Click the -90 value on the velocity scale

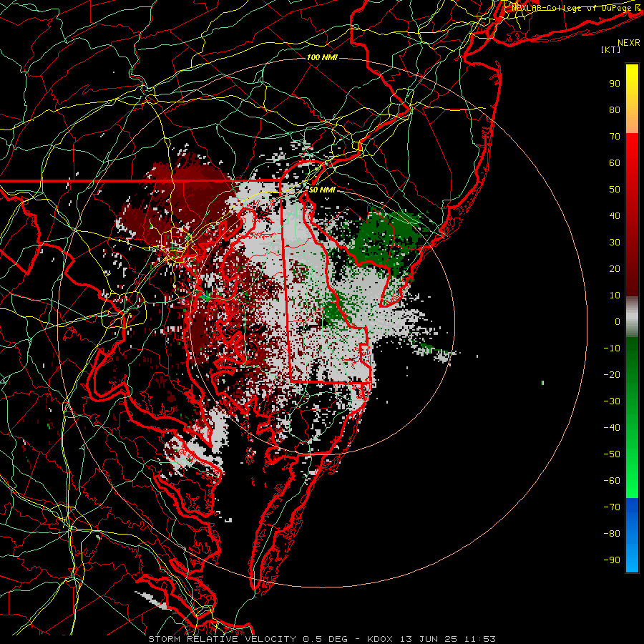tap(612, 560)
